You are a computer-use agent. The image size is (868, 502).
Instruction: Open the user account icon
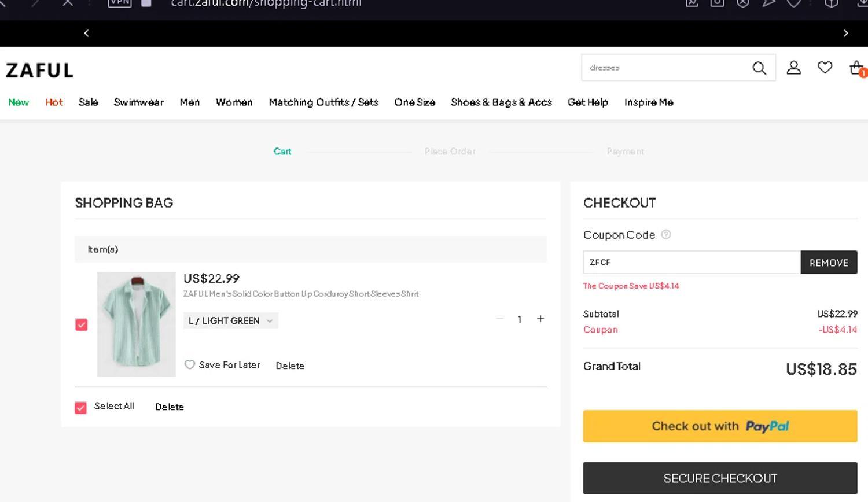pos(794,68)
